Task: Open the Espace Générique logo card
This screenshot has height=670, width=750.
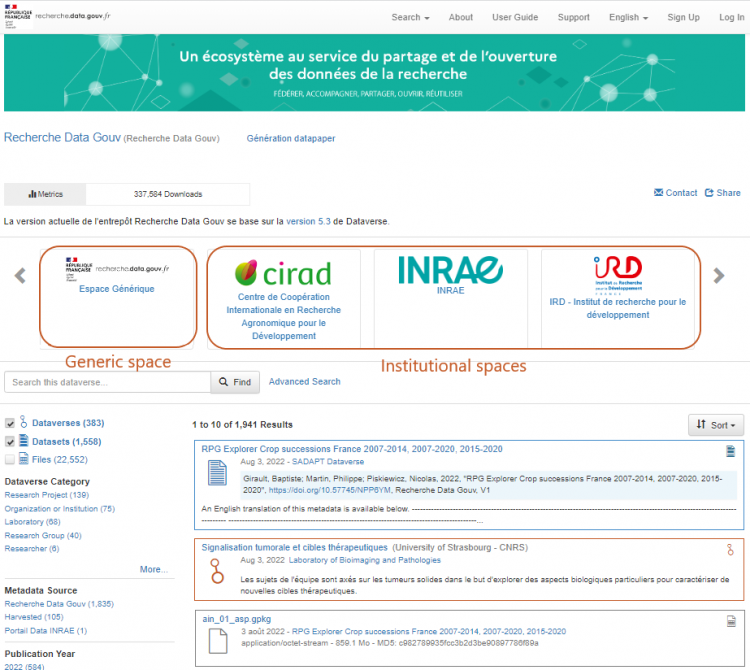Action: pos(117,269)
